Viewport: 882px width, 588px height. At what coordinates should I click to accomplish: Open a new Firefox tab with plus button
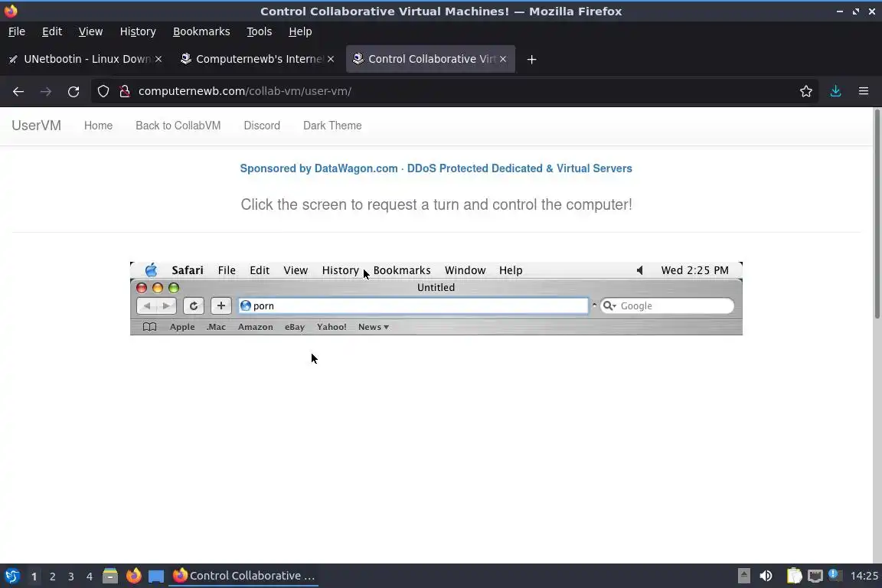tap(531, 59)
